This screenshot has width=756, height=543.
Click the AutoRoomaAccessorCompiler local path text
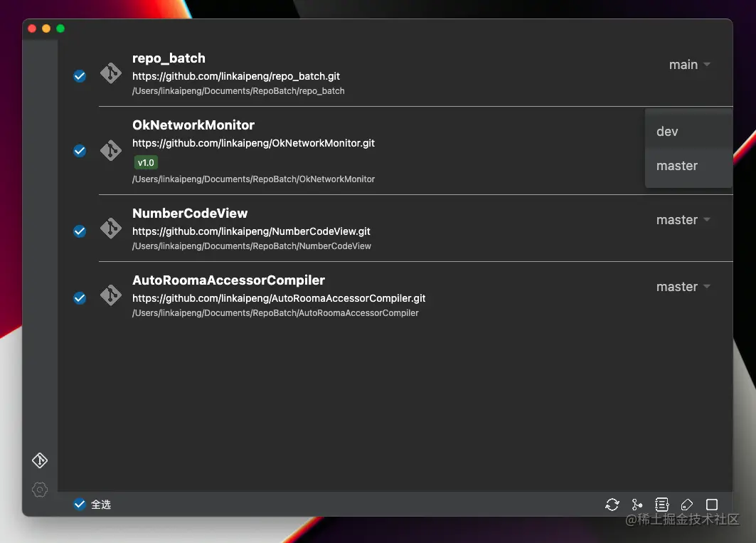pos(275,313)
